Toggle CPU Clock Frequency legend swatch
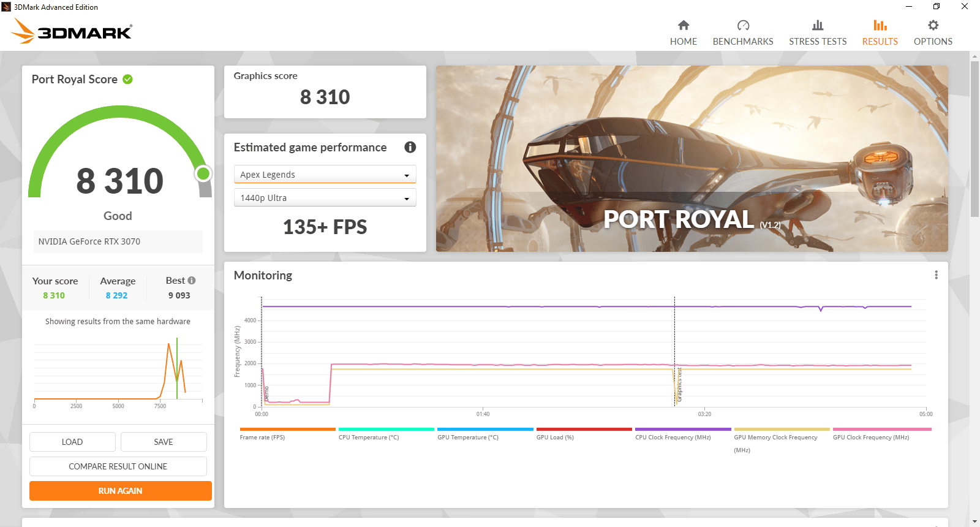Viewport: 980px width, 527px height. 683,430
